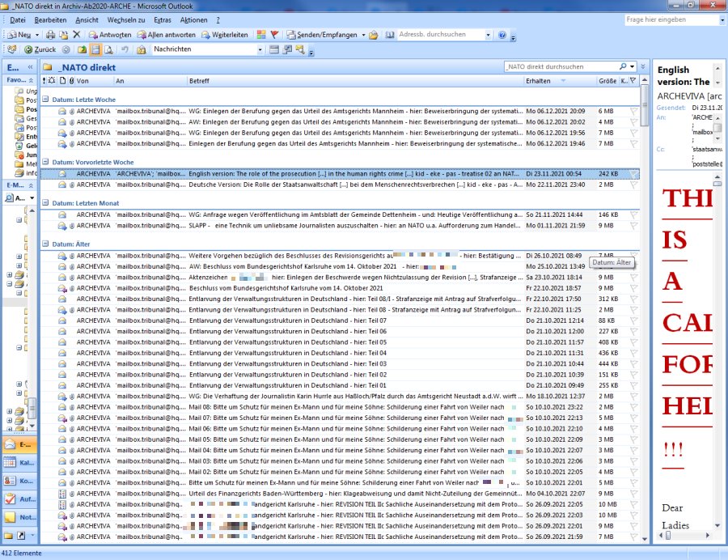Collapse the navigation pane with the double chevron
This screenshot has height=560, width=728.
click(x=30, y=67)
